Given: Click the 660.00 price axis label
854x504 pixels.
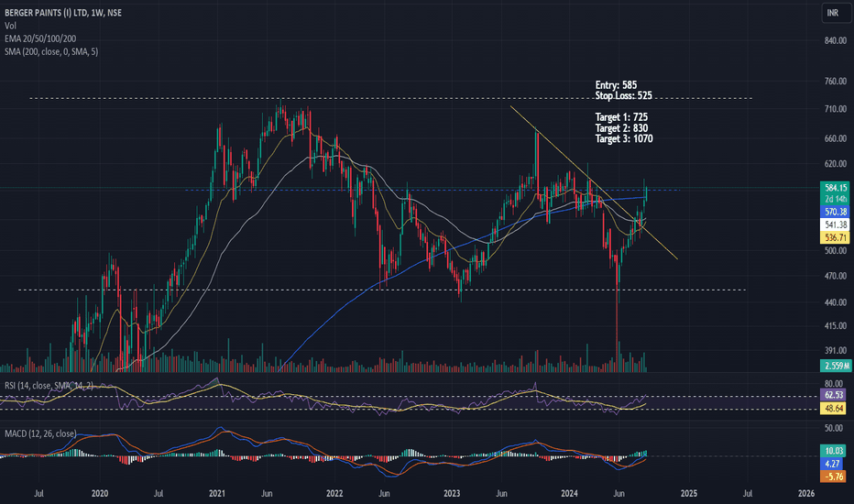Looking at the screenshot, I should coord(836,138).
